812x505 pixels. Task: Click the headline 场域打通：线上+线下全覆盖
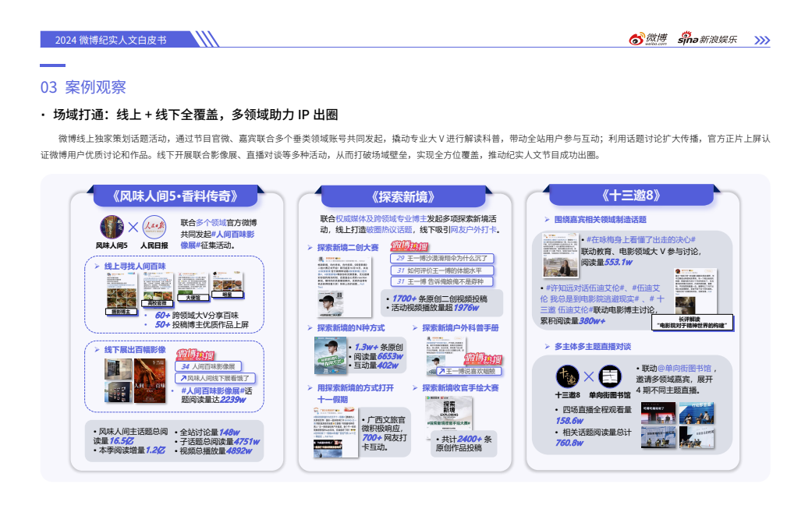coord(195,115)
